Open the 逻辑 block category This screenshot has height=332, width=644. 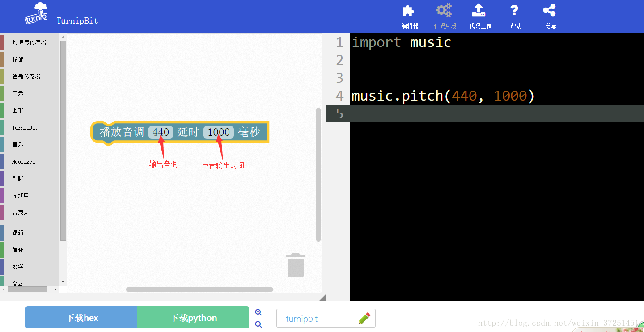30,233
